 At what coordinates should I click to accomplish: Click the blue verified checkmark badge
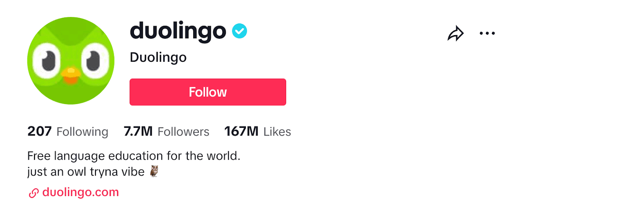coord(239,31)
